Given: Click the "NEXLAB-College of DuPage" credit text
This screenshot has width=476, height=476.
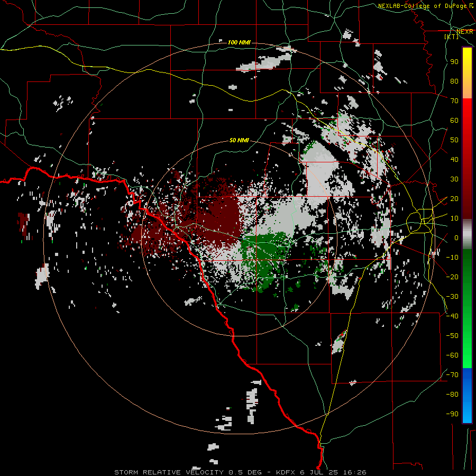Looking at the screenshot, I should [422, 6].
